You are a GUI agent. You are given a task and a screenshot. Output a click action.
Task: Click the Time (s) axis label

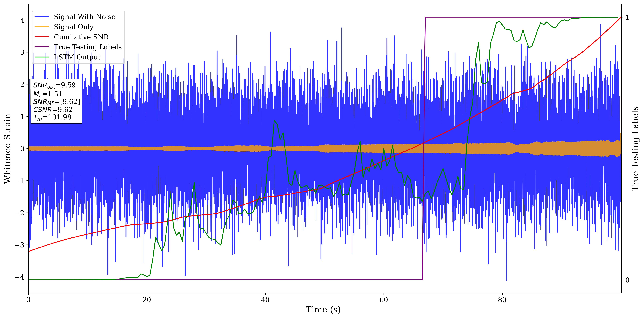tap(323, 309)
